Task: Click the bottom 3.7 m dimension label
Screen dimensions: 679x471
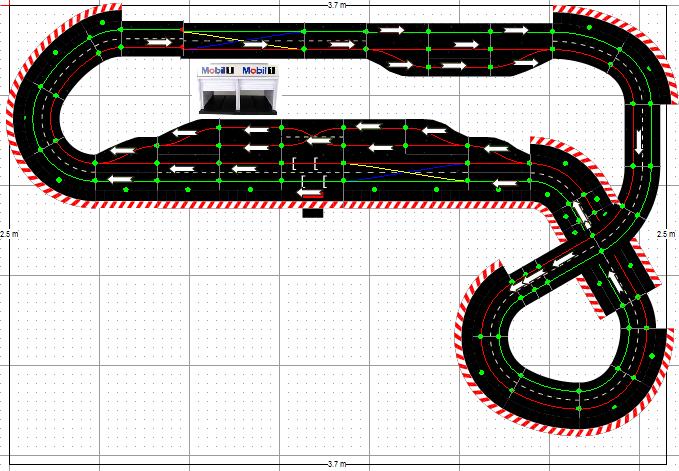Action: click(x=339, y=465)
